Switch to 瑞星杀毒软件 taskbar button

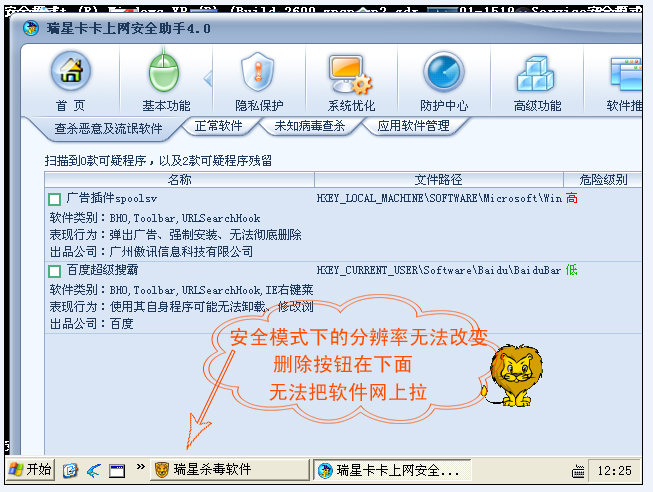coord(230,470)
